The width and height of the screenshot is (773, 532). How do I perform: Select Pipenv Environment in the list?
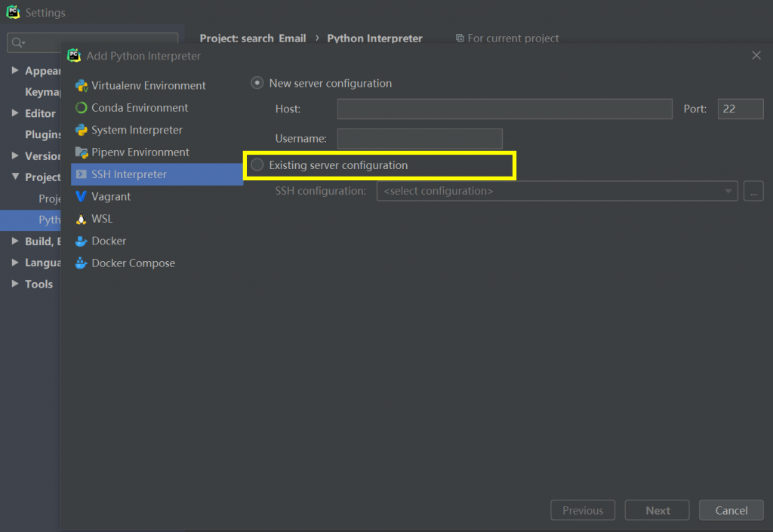pos(157,152)
